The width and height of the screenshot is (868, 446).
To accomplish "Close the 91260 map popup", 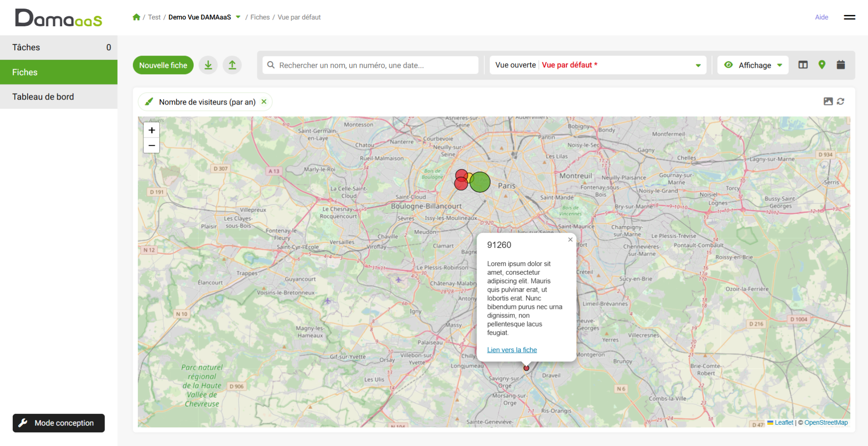I will pyautogui.click(x=570, y=240).
